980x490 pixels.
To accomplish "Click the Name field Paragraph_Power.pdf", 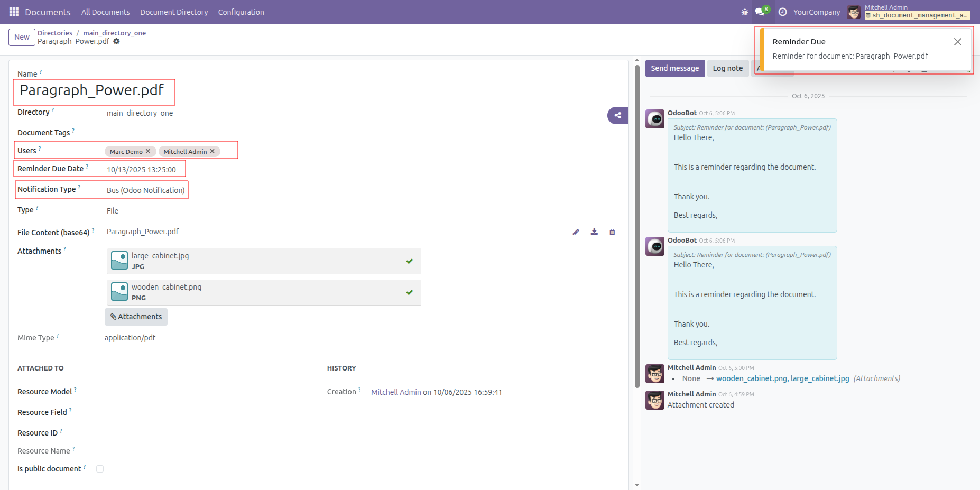I will 92,90.
